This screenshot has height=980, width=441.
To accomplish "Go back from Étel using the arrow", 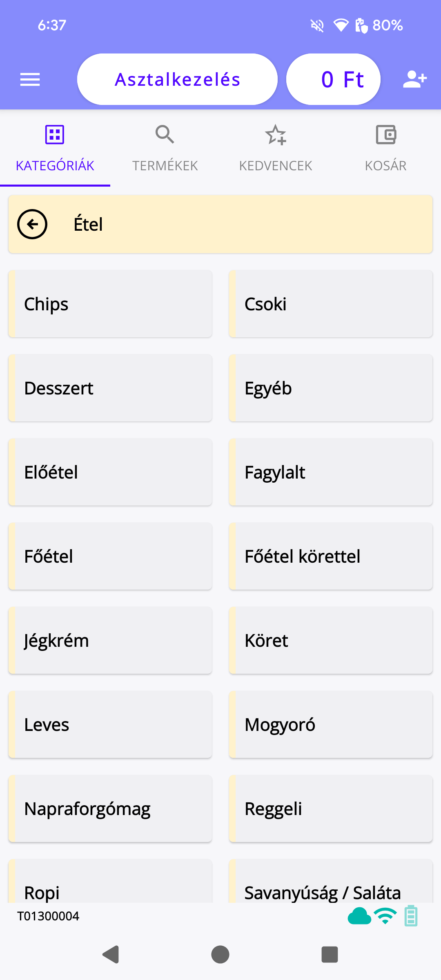I will 32,224.
